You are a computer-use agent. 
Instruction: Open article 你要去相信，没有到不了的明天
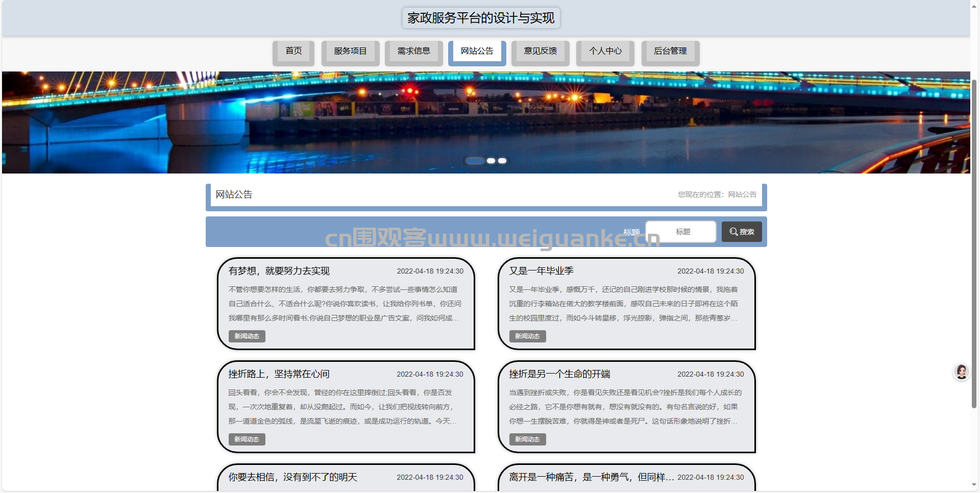pos(293,477)
